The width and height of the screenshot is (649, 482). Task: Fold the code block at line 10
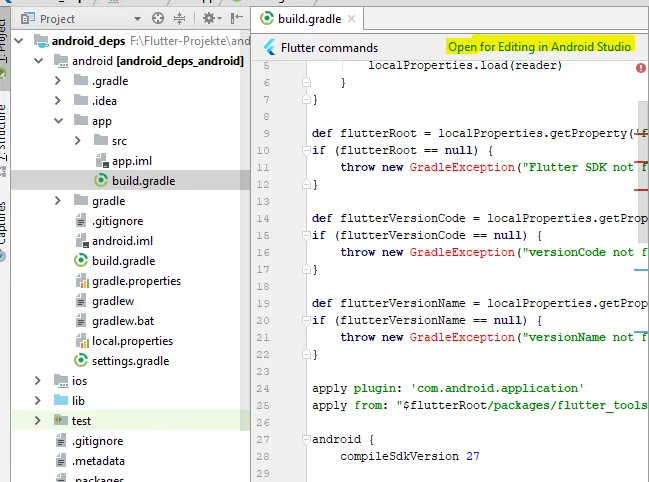point(306,150)
